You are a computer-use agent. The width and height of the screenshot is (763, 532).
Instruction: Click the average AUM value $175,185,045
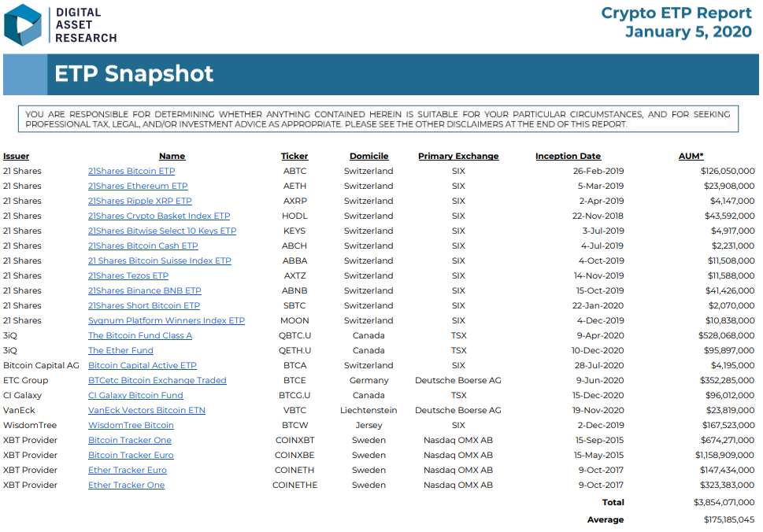(729, 520)
